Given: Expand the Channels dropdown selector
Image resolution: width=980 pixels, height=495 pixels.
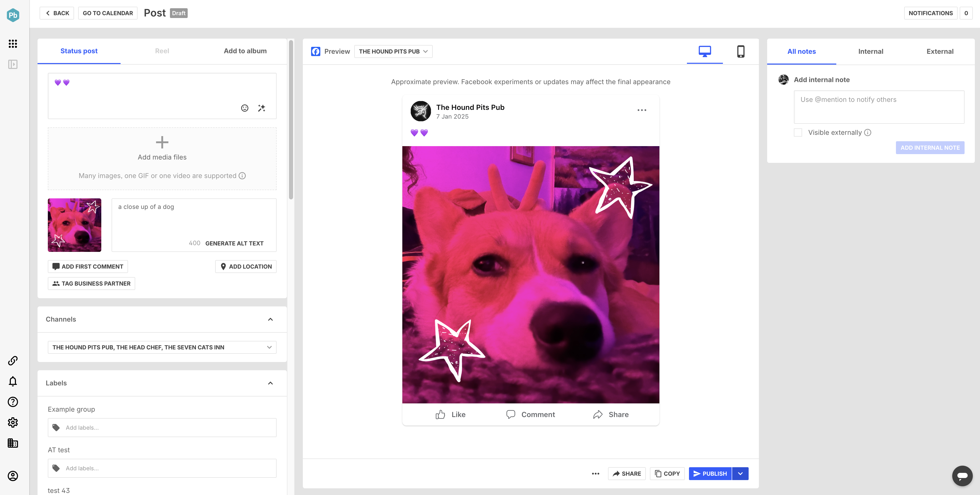Looking at the screenshot, I should [269, 347].
